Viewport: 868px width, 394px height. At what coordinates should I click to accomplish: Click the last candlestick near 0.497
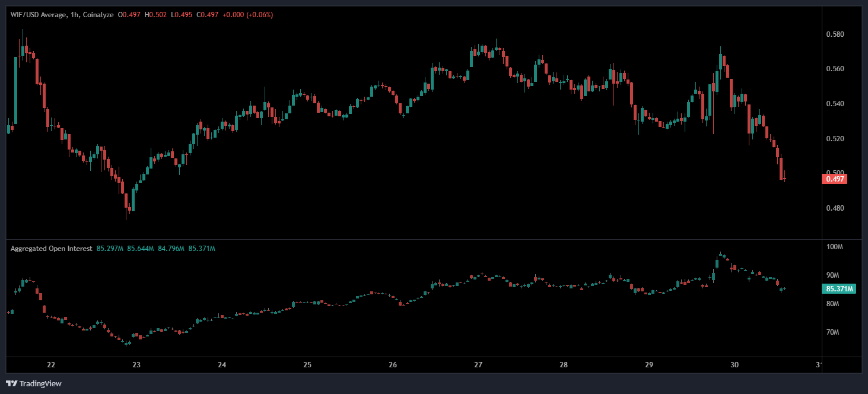(x=785, y=179)
